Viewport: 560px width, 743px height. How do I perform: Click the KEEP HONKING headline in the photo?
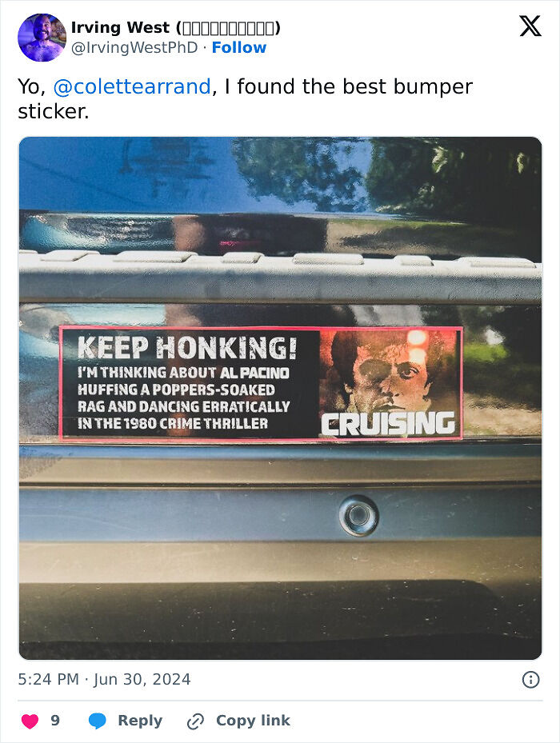[187, 347]
